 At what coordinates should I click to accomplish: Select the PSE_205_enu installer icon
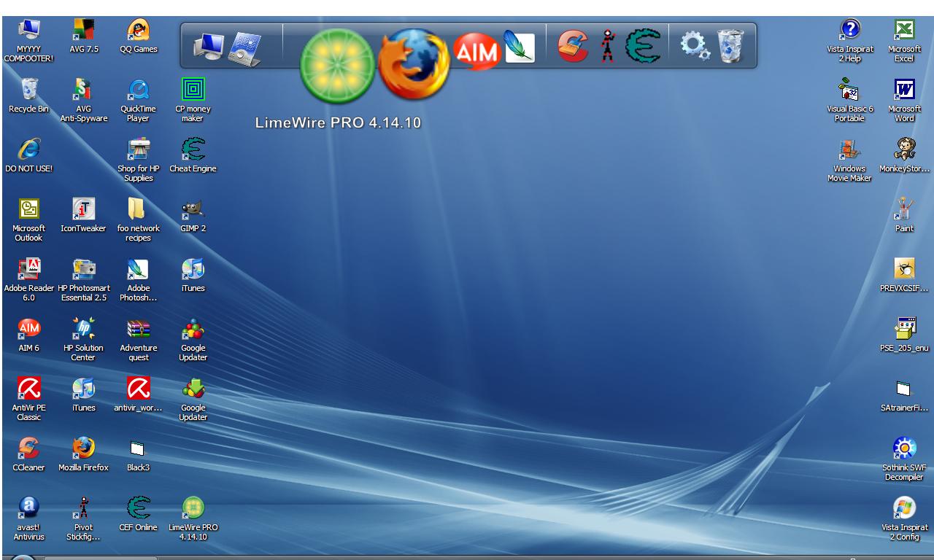tap(905, 335)
